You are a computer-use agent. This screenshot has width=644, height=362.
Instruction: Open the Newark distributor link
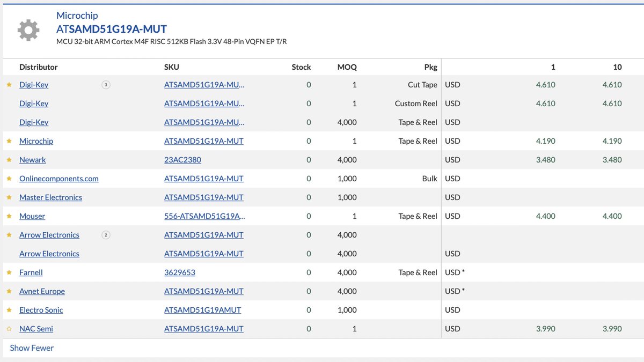click(33, 160)
